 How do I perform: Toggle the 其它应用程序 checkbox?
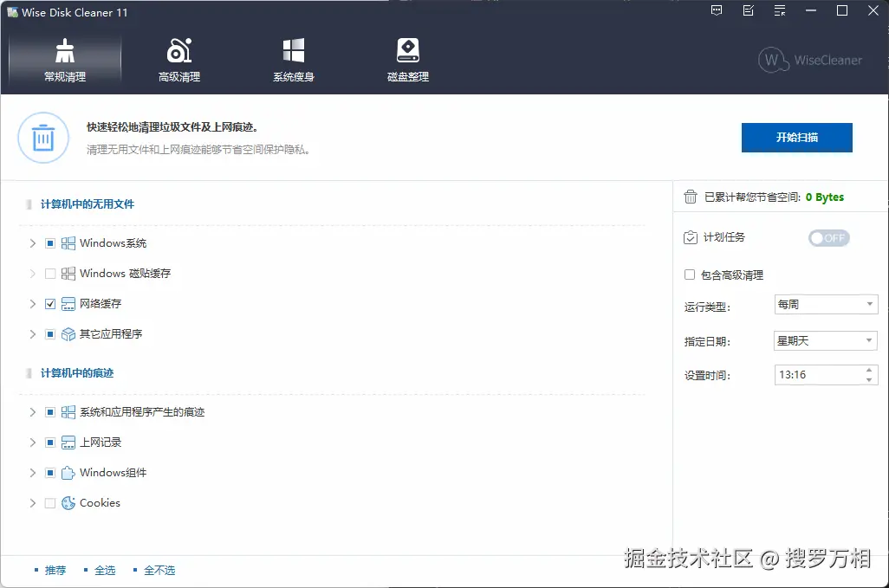tap(50, 334)
